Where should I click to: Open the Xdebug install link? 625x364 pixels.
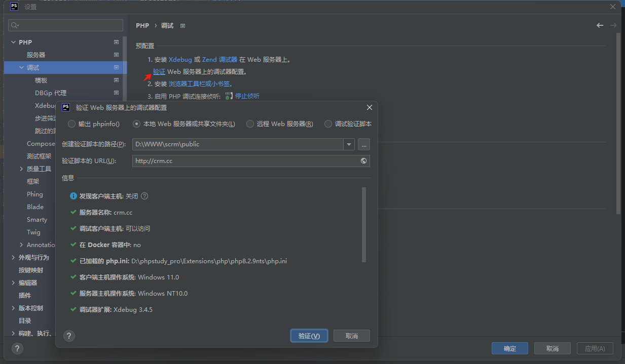(x=180, y=60)
